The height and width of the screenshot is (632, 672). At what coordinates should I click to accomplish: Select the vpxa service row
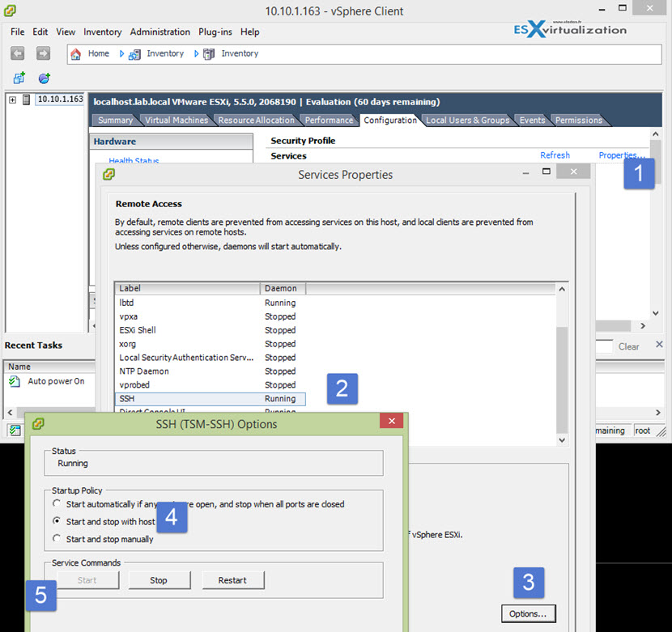click(x=211, y=316)
